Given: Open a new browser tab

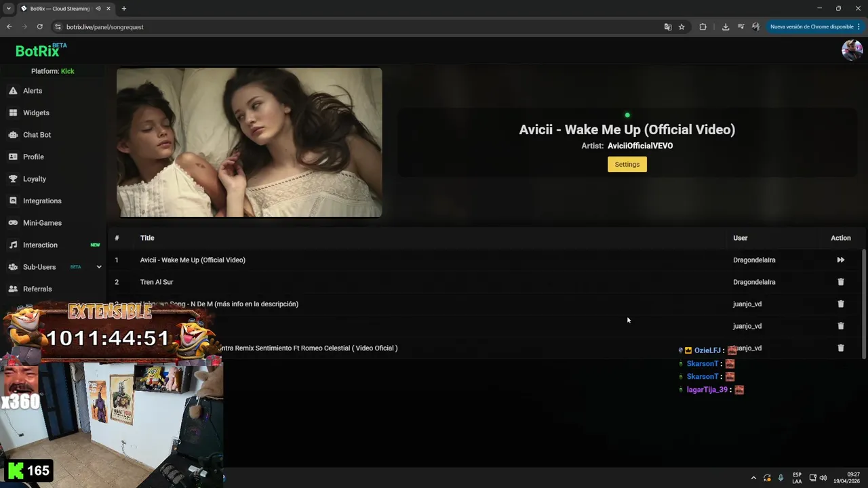Looking at the screenshot, I should click(x=123, y=9).
